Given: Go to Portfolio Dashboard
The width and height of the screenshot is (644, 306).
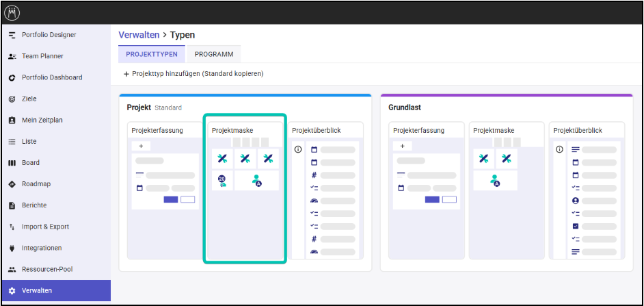Looking at the screenshot, I should (x=51, y=77).
